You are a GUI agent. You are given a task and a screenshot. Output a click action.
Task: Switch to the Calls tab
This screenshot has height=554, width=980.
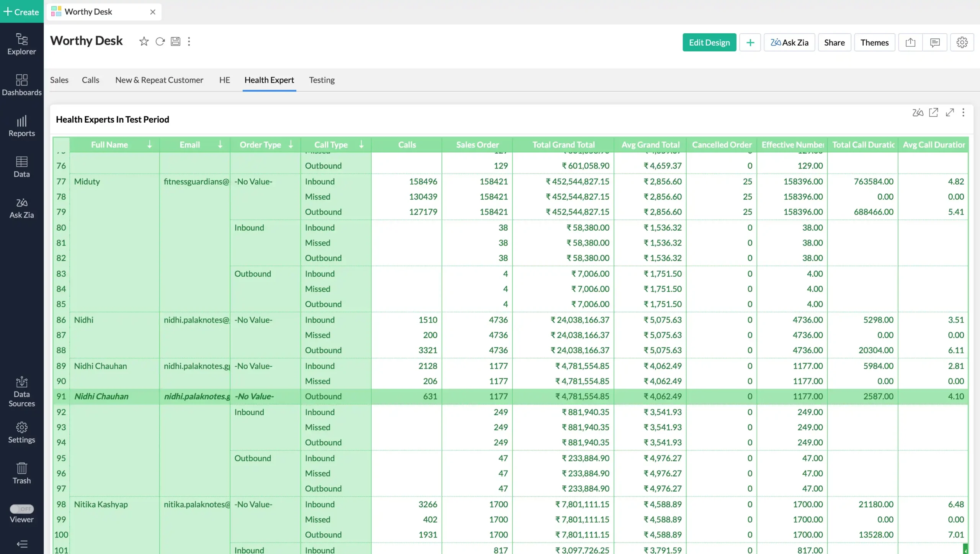90,80
